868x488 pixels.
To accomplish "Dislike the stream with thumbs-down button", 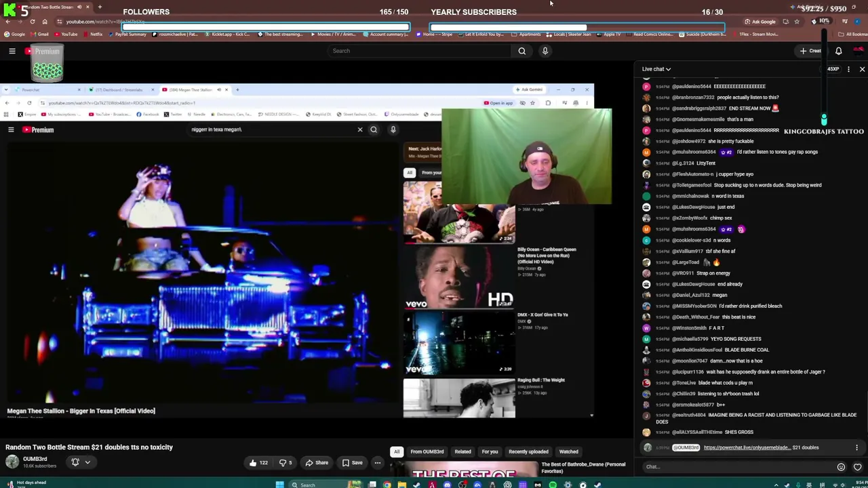I will pyautogui.click(x=285, y=463).
